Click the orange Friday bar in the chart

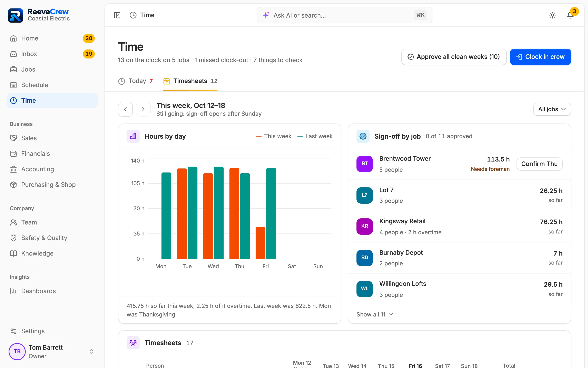point(260,243)
